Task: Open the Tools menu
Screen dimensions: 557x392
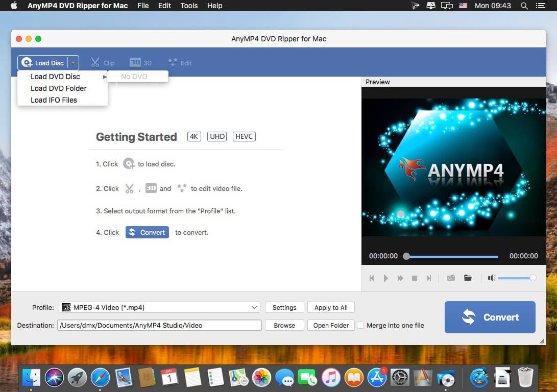Action: [x=189, y=6]
